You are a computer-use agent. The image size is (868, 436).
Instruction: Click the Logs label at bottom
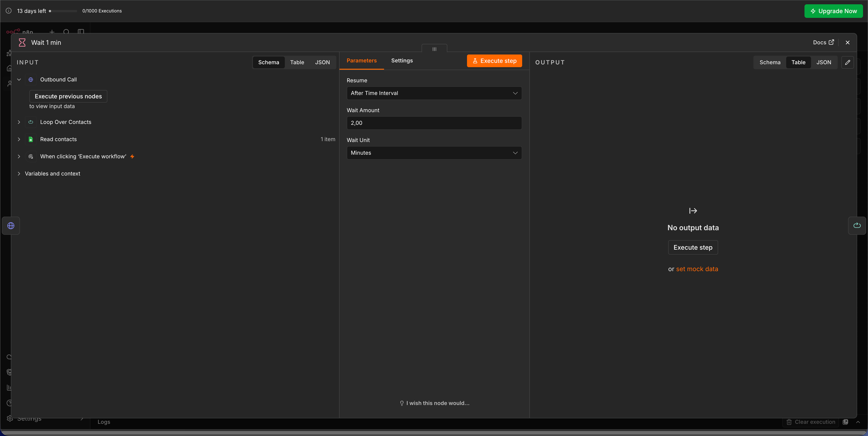pyautogui.click(x=104, y=422)
